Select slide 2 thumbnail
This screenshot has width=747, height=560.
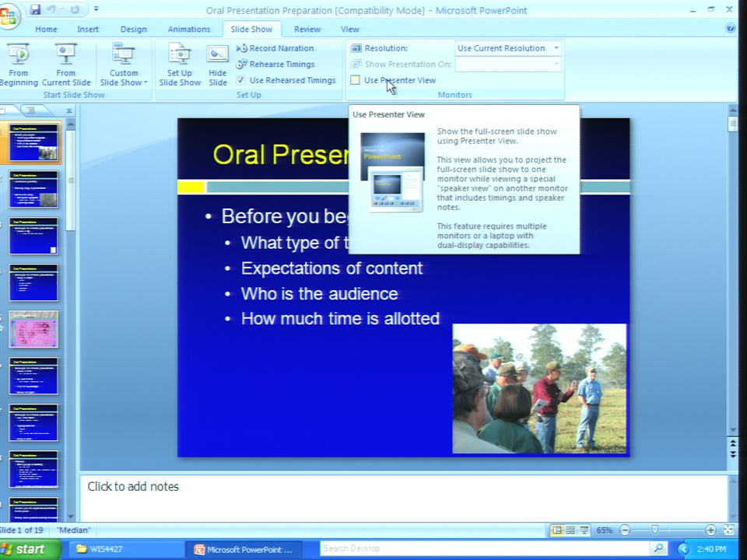[x=33, y=189]
